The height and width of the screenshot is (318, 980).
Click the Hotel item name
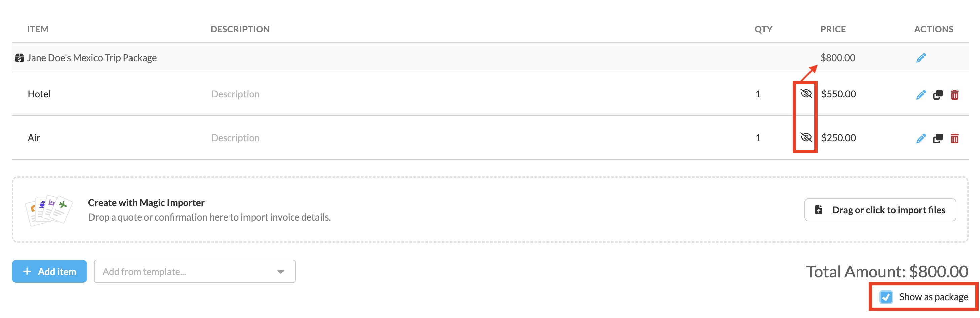pos(39,94)
